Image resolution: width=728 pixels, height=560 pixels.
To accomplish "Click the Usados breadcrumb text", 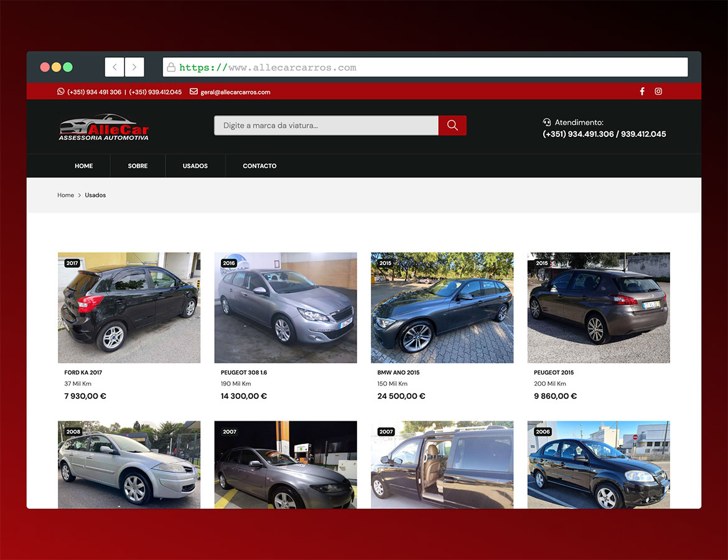I will [95, 195].
